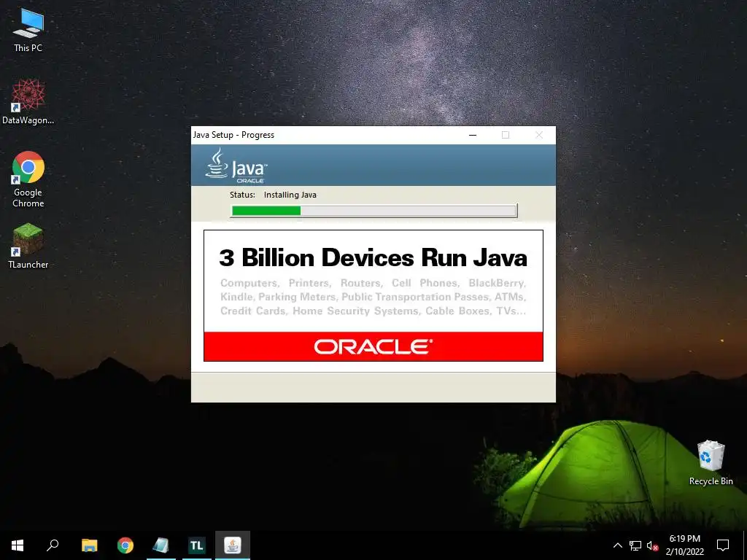Click the Java logo in setup header

(x=236, y=166)
